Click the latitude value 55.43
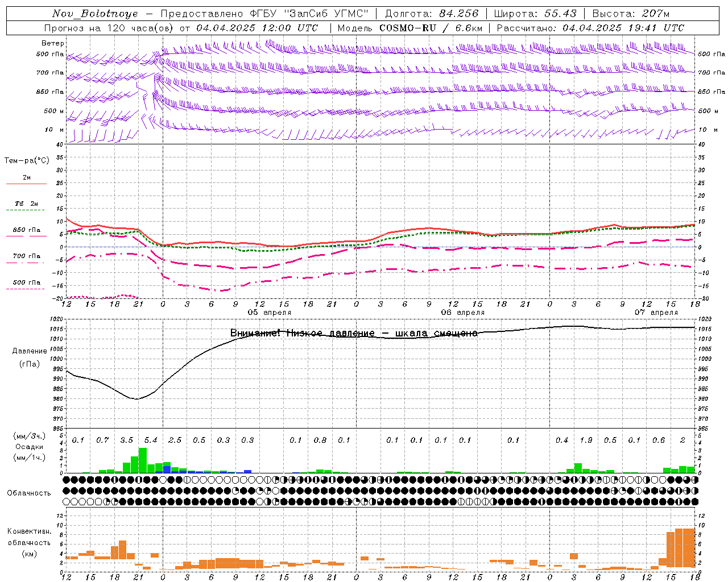Image resolution: width=728 pixels, height=582 pixels. tap(560, 14)
